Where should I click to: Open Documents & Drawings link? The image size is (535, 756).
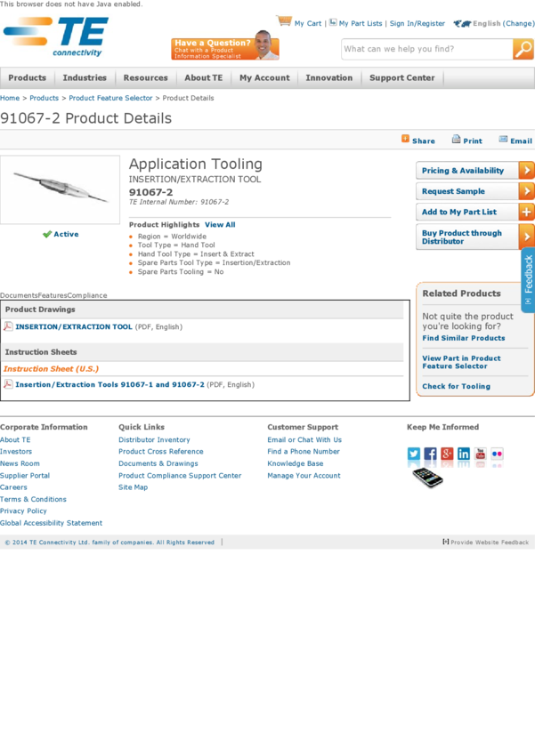pyautogui.click(x=158, y=463)
